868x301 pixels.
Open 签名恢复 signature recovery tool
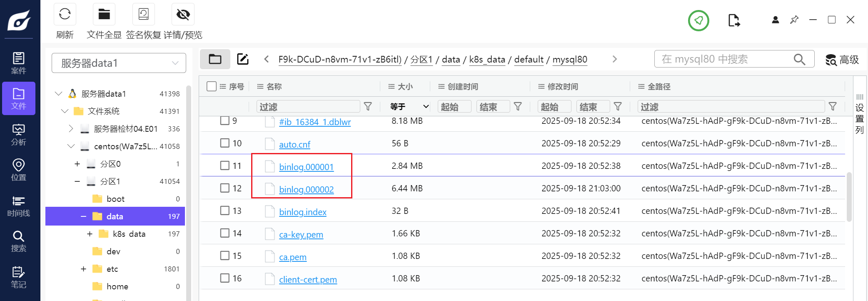coord(143,15)
